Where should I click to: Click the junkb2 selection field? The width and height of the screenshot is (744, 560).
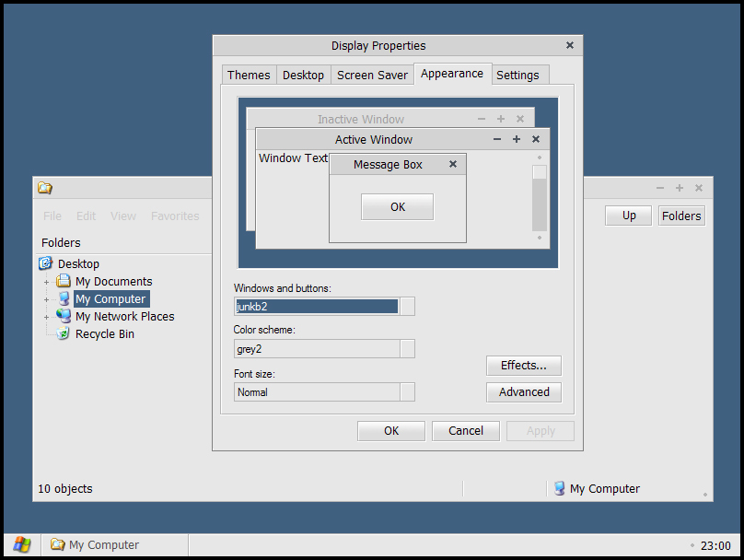[317, 307]
